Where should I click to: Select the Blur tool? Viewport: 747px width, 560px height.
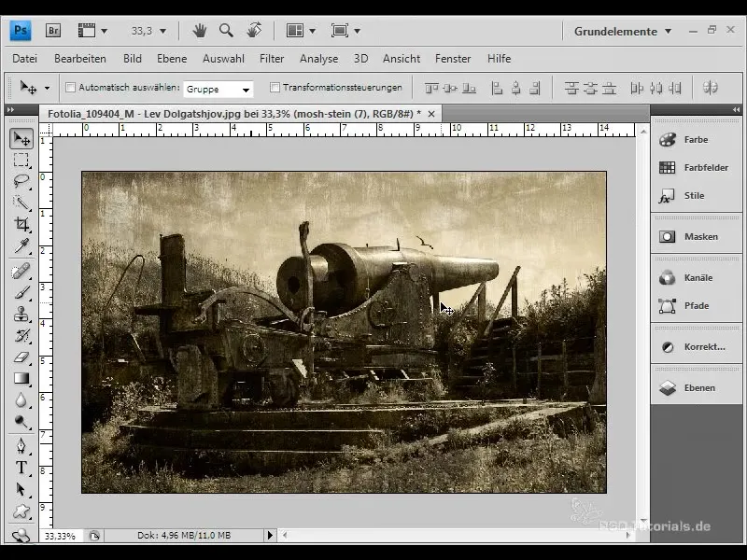coord(21,400)
